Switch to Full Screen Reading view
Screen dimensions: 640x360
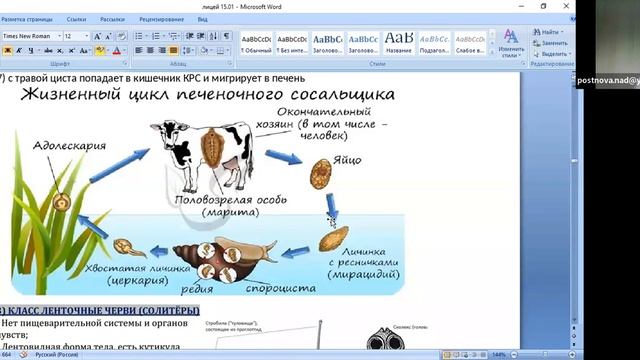[456, 354]
